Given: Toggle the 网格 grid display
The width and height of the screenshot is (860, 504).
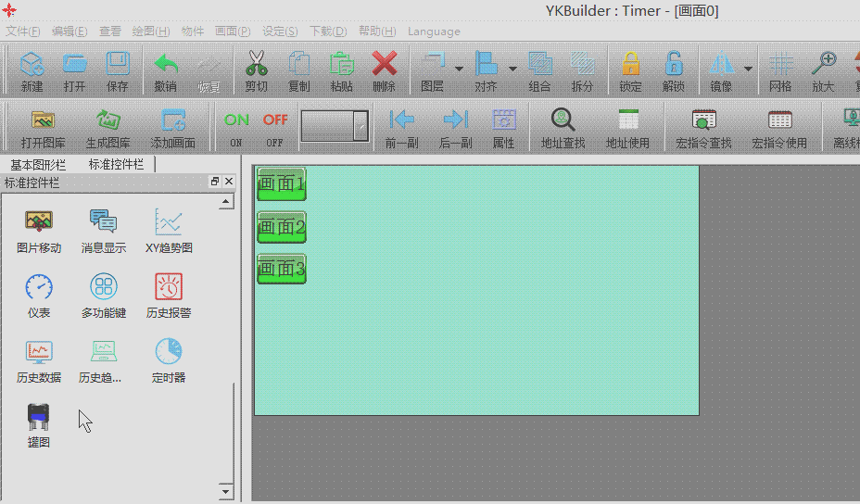Looking at the screenshot, I should (780, 71).
